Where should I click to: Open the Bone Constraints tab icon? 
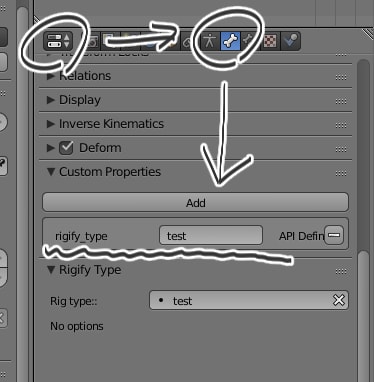(x=249, y=41)
